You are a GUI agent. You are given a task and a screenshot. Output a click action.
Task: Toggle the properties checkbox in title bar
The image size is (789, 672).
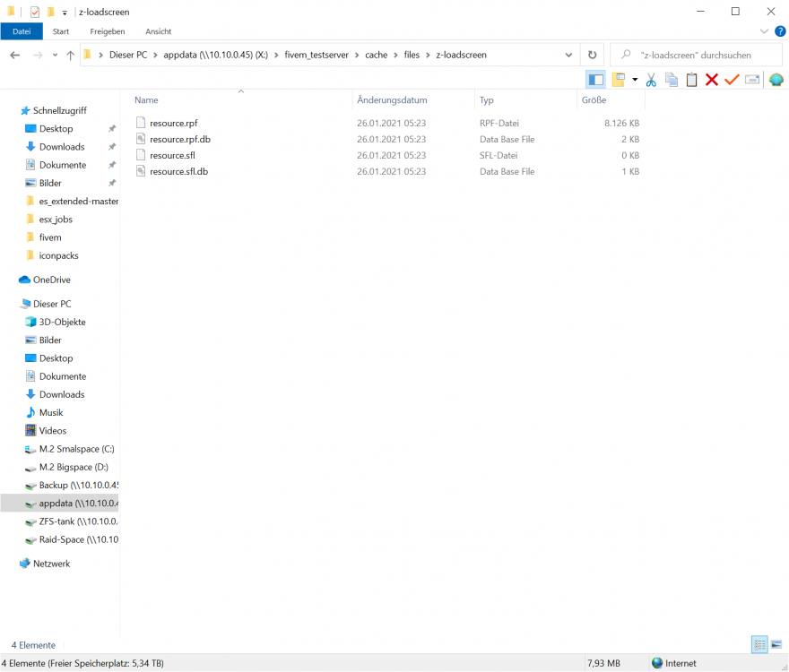pyautogui.click(x=35, y=12)
